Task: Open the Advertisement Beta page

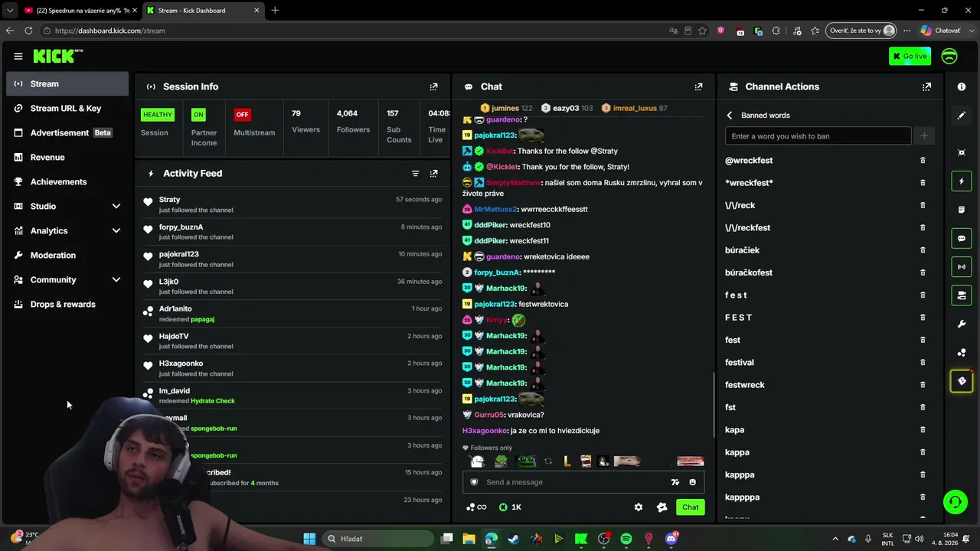Action: (x=67, y=133)
